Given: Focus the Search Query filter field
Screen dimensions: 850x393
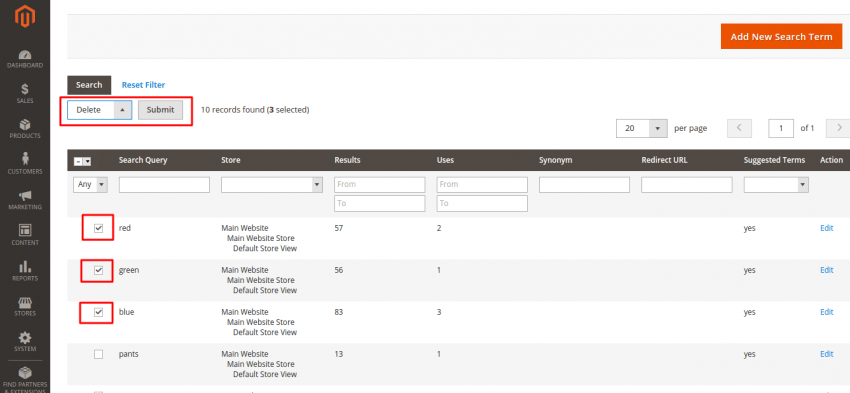Looking at the screenshot, I should point(164,185).
